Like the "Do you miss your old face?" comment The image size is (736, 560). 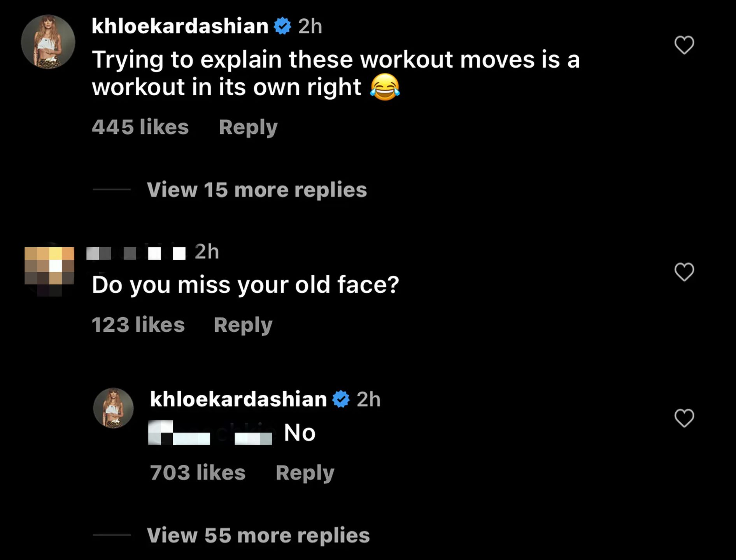pos(684,272)
